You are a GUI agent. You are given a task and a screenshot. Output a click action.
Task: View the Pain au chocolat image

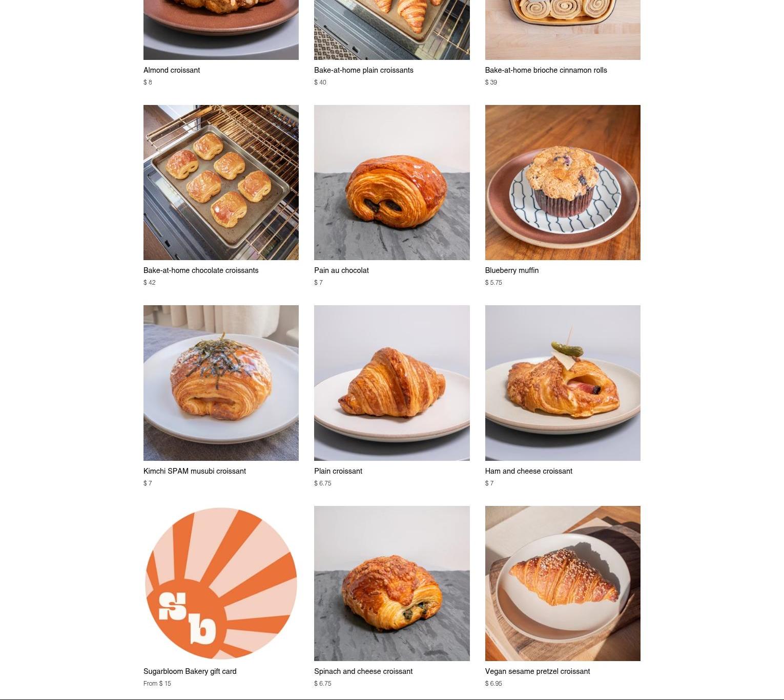pyautogui.click(x=391, y=182)
